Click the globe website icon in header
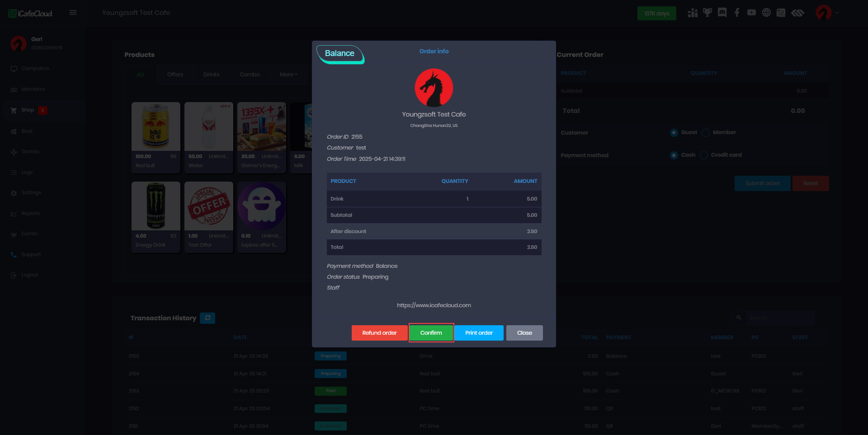This screenshot has width=868, height=435. click(x=766, y=13)
